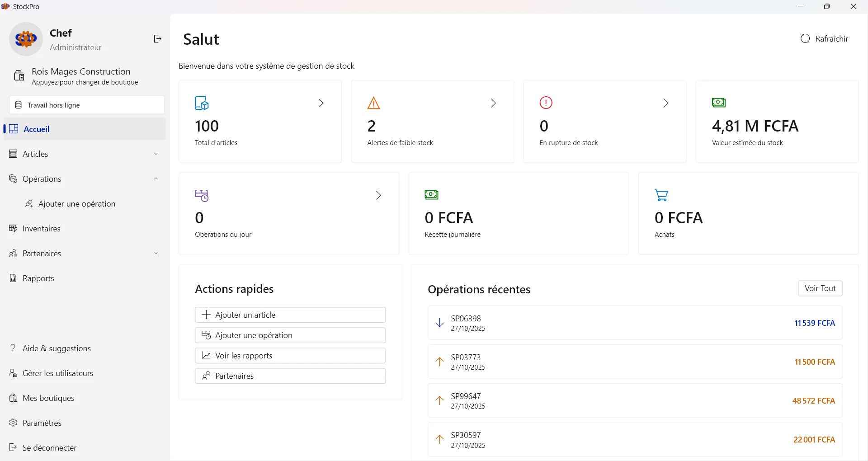
Task: Click the low stock warning triangle icon
Action: click(373, 103)
